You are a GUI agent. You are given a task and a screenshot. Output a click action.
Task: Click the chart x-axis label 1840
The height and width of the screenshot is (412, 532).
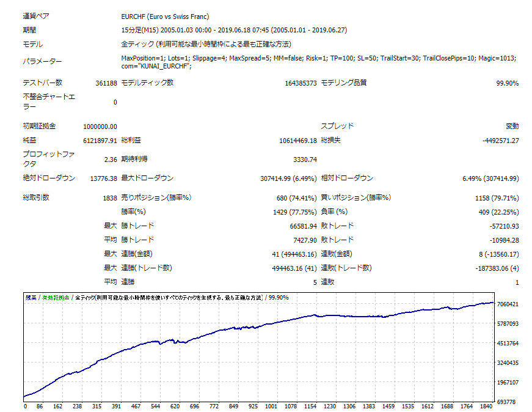click(486, 406)
